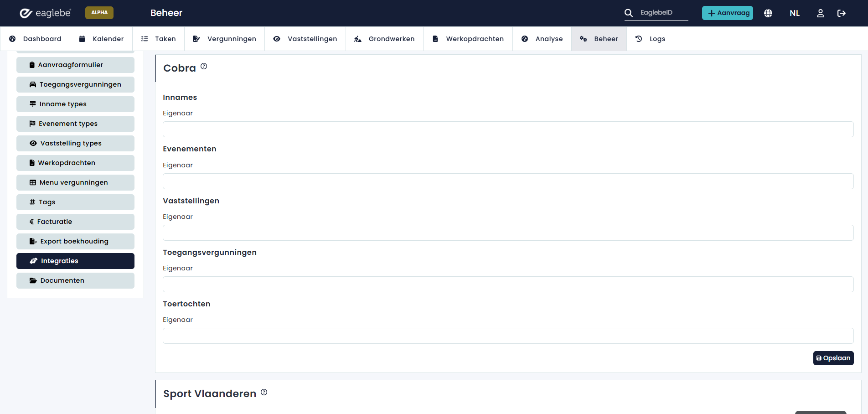Select Inname types sidebar item

tap(75, 104)
